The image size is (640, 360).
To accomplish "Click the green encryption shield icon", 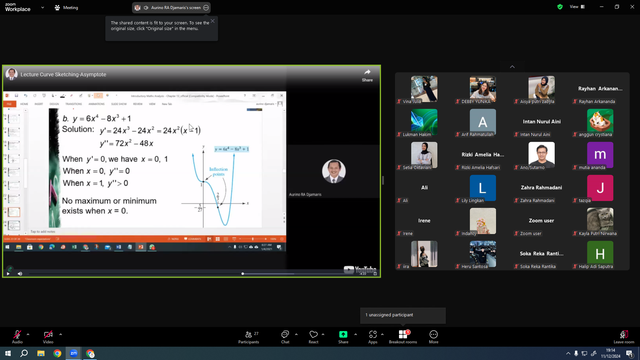I will [560, 7].
